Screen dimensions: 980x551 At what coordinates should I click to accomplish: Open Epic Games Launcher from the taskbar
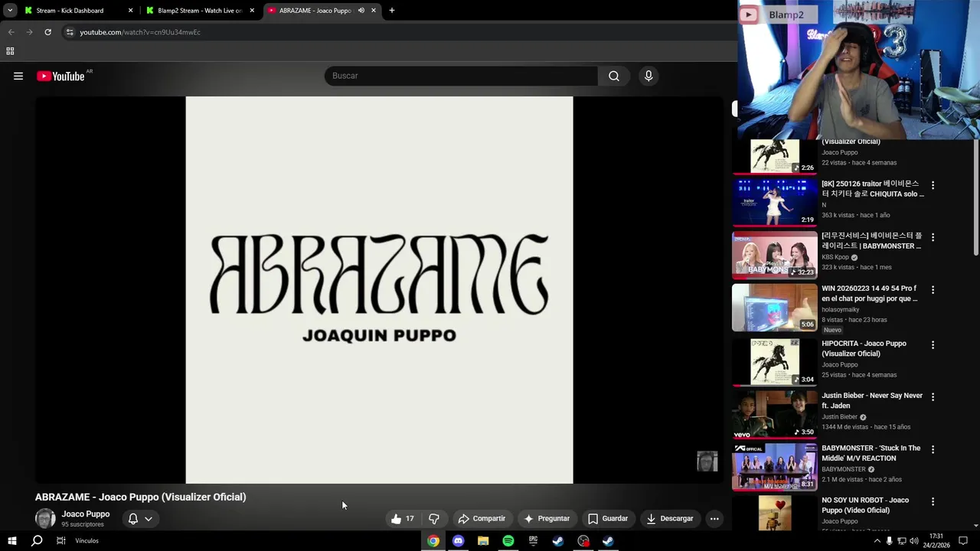click(533, 541)
